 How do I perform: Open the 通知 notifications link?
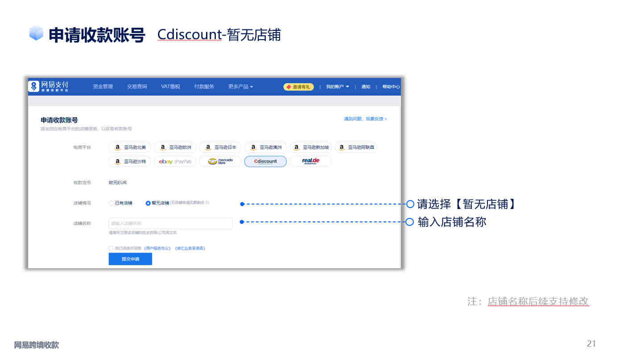(366, 87)
